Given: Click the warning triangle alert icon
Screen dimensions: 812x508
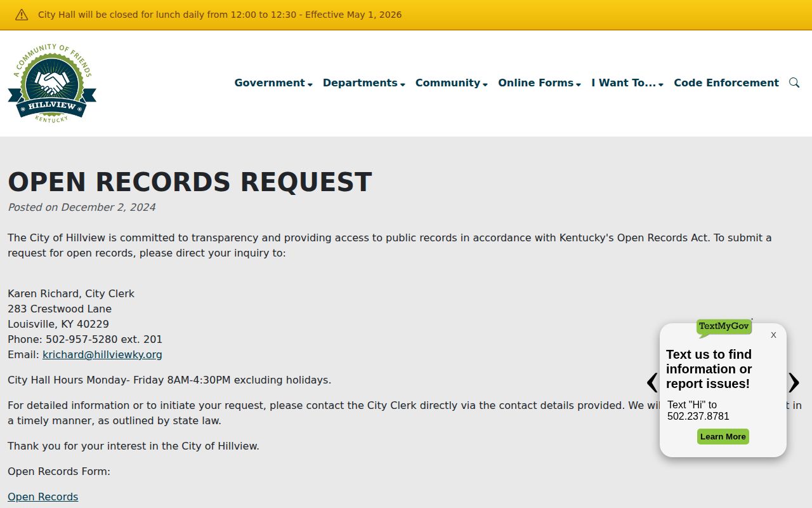Looking at the screenshot, I should [x=22, y=15].
